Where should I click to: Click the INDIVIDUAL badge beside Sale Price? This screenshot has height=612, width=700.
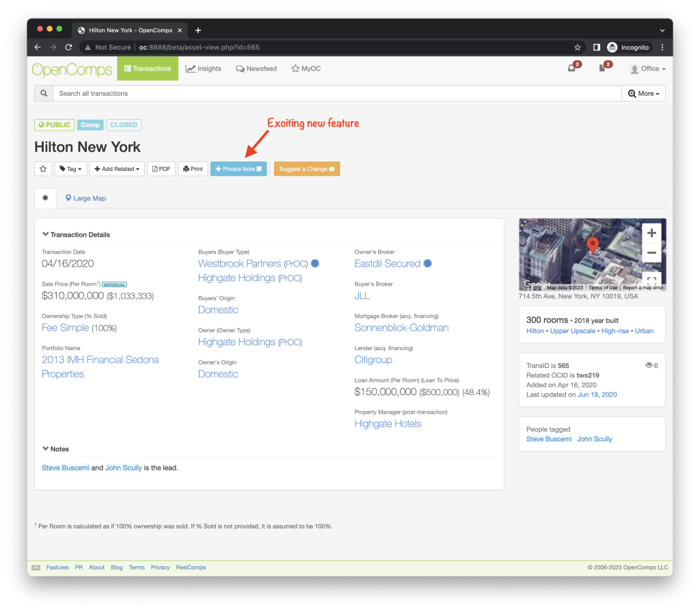tap(114, 284)
